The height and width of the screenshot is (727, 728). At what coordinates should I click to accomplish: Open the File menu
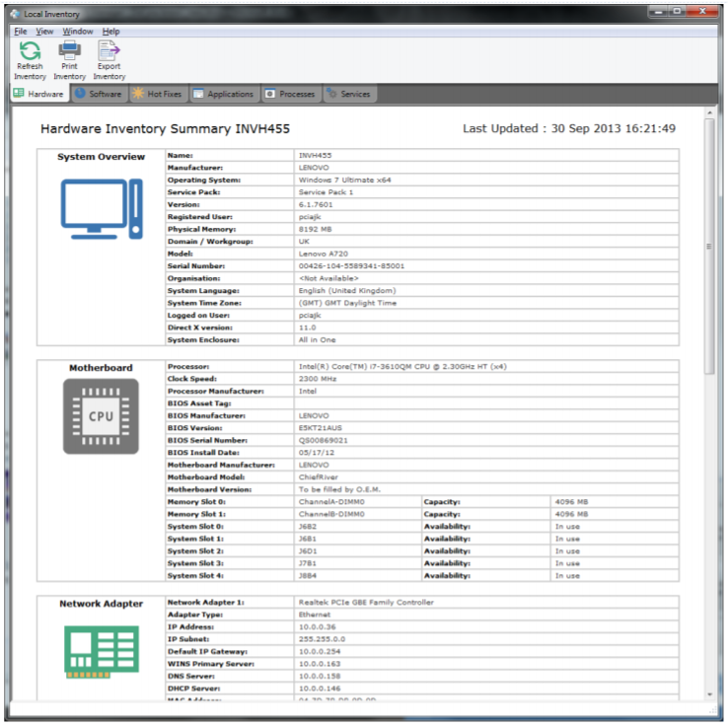[21, 32]
